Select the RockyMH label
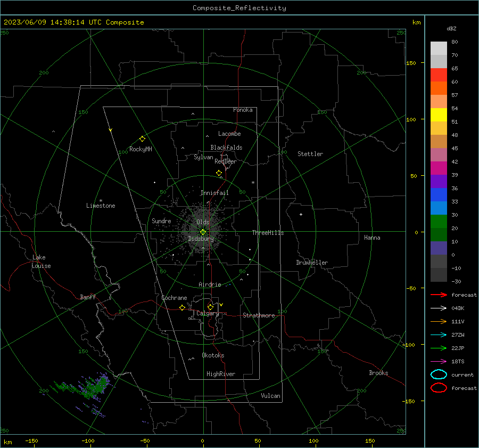479x448 pixels. (141, 149)
